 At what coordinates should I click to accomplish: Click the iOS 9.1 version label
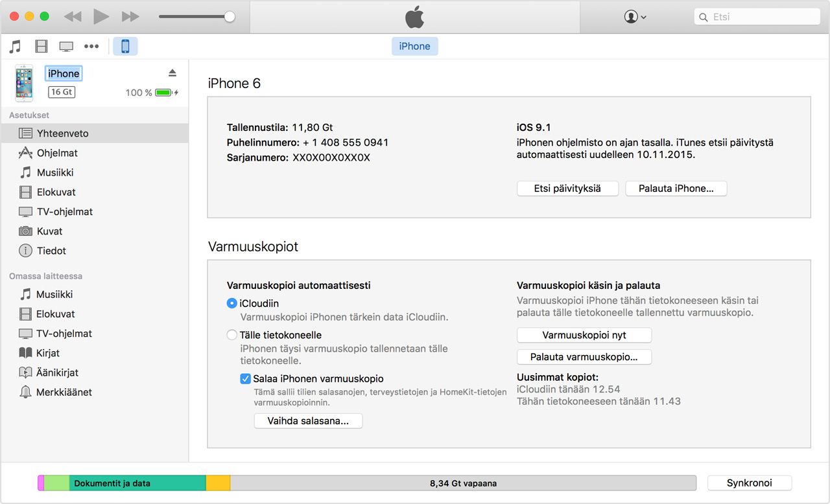(x=534, y=128)
